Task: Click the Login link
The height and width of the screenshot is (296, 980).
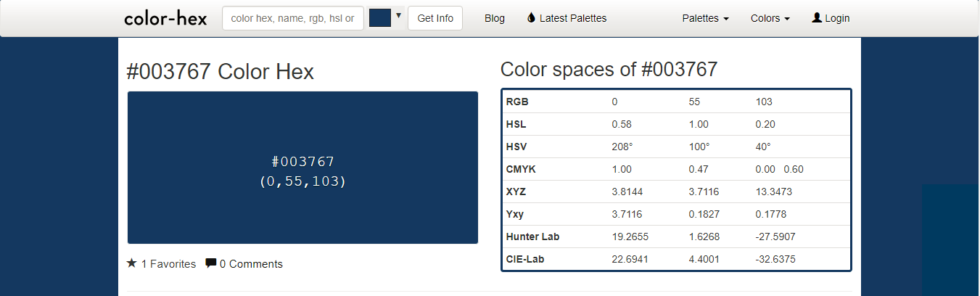Action: pyautogui.click(x=837, y=18)
